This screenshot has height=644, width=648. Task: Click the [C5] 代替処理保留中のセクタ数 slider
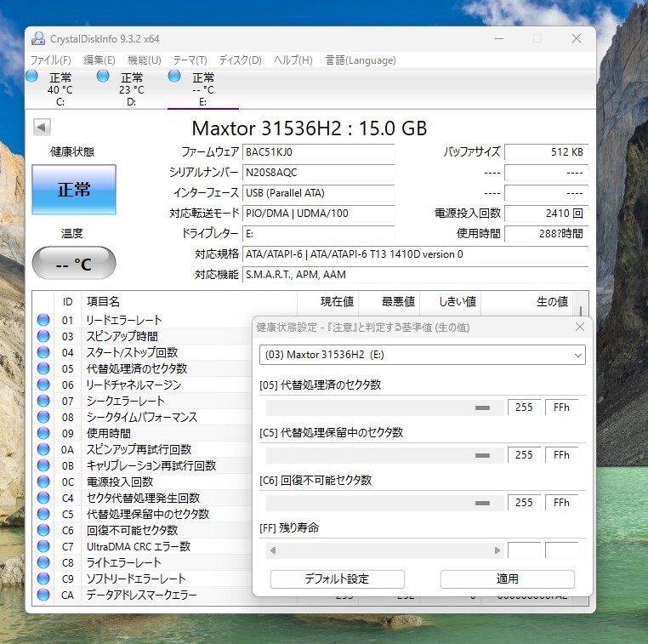[x=384, y=455]
